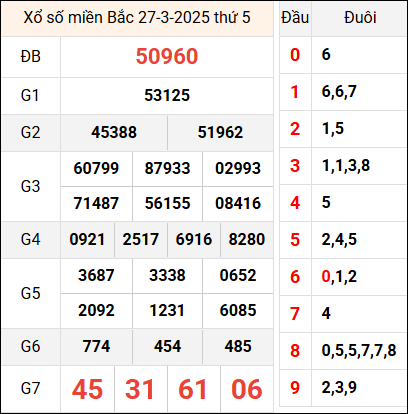Click the special prize number 50960
The width and height of the screenshot is (408, 414).
click(167, 56)
